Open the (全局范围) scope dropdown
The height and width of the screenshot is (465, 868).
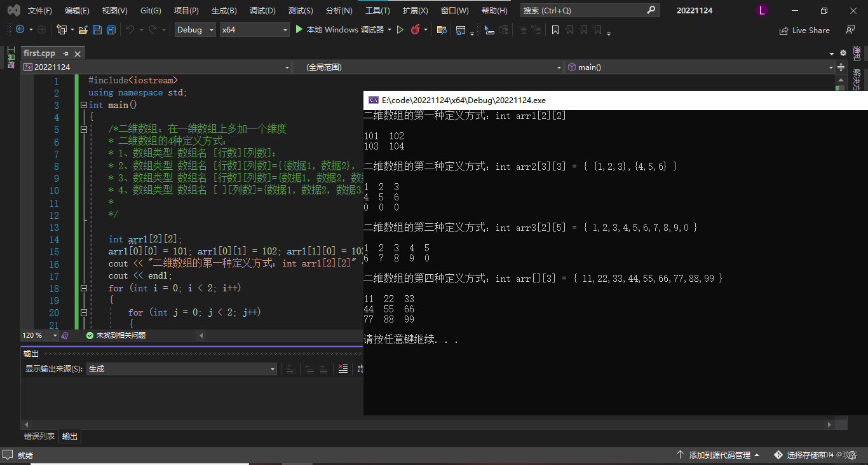tap(429, 67)
